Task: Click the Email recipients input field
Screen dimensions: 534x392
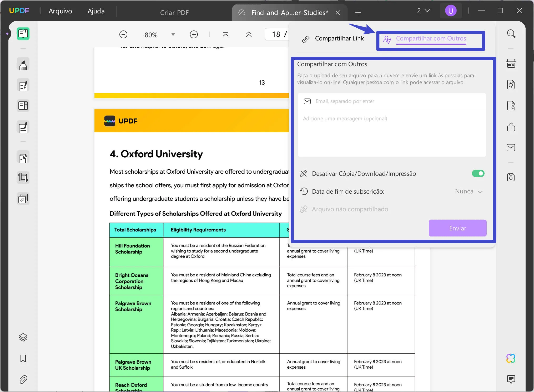Action: [392, 101]
